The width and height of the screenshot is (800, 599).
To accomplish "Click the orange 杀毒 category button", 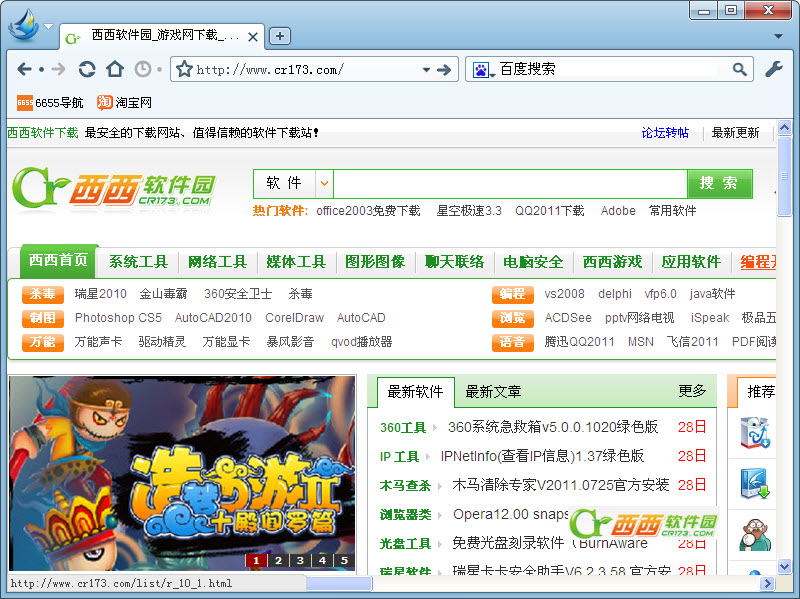I will (x=43, y=294).
